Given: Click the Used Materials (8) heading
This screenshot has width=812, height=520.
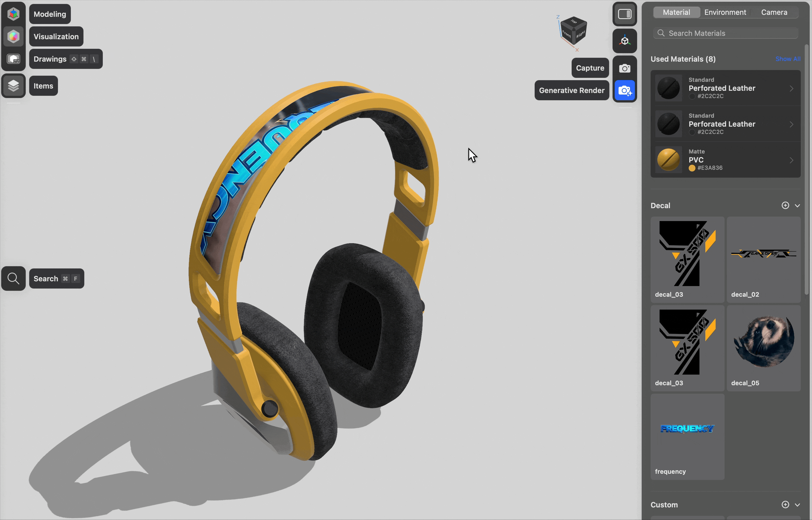Looking at the screenshot, I should (683, 59).
